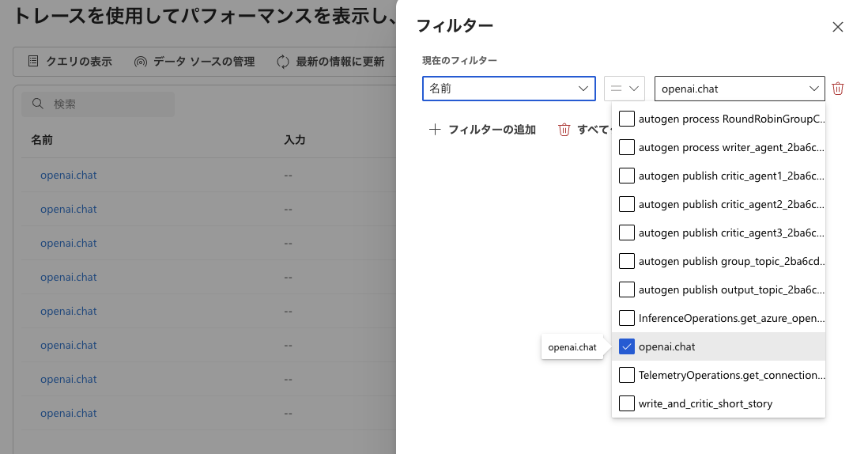
Task: Click the plus icon to add filter
Action: [434, 130]
